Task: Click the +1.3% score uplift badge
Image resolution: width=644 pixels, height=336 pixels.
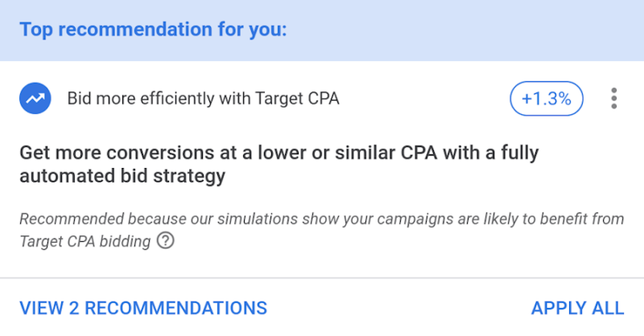Action: click(x=547, y=99)
